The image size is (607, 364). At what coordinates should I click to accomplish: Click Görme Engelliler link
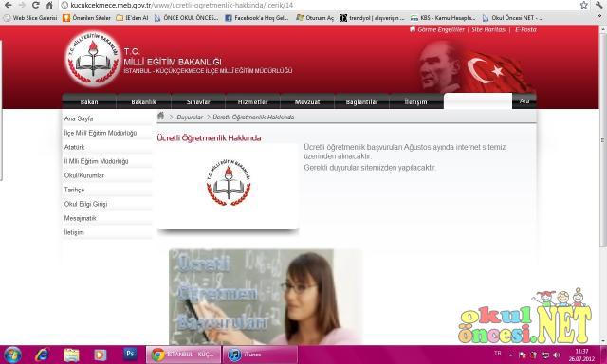click(440, 29)
